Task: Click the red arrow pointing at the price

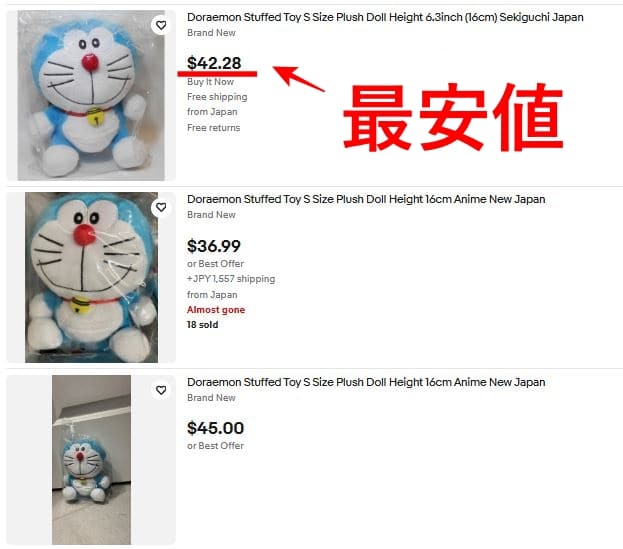Action: pos(299,79)
